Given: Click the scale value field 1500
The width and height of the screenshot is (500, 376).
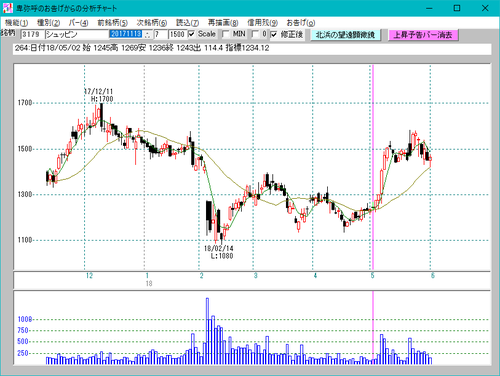Looking at the screenshot, I should click(177, 34).
